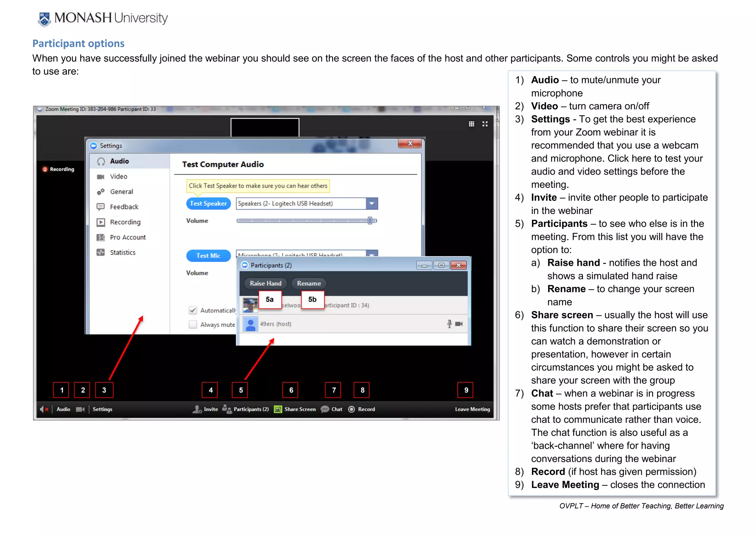Select Video in the Settings sidebar
The width and height of the screenshot is (756, 534).
pos(129,176)
